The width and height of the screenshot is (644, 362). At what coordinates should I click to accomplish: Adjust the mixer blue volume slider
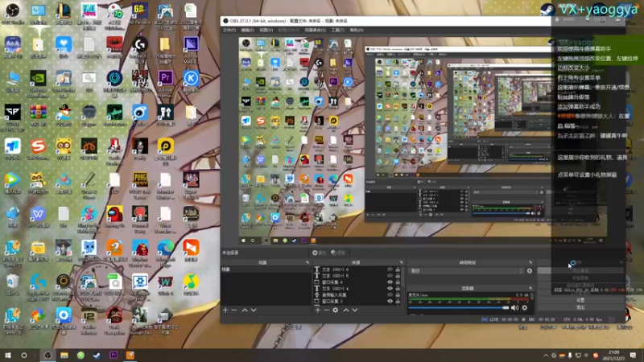(458, 307)
